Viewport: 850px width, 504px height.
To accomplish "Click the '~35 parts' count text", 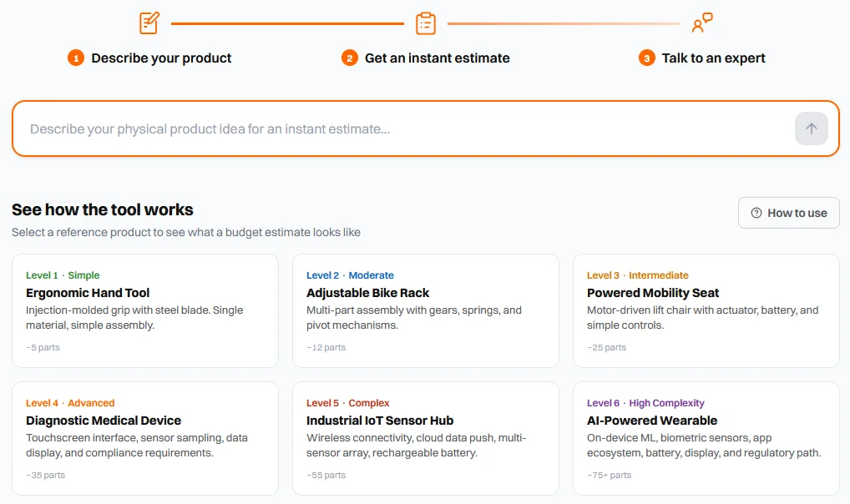I will (46, 476).
